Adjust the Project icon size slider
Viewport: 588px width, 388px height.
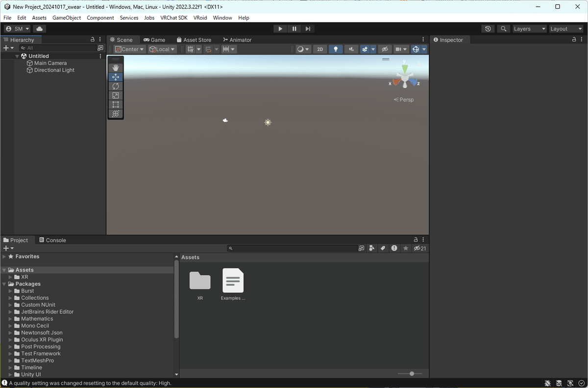click(x=411, y=374)
